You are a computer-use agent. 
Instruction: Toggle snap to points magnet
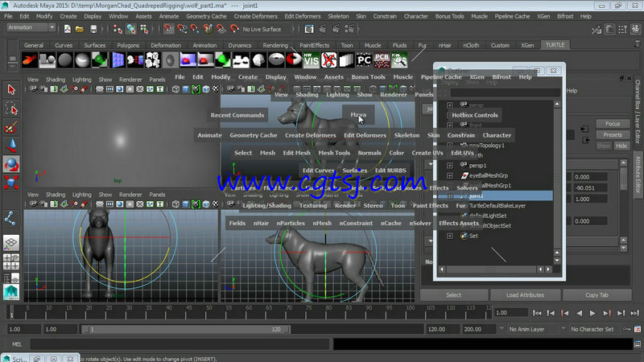[x=195, y=29]
